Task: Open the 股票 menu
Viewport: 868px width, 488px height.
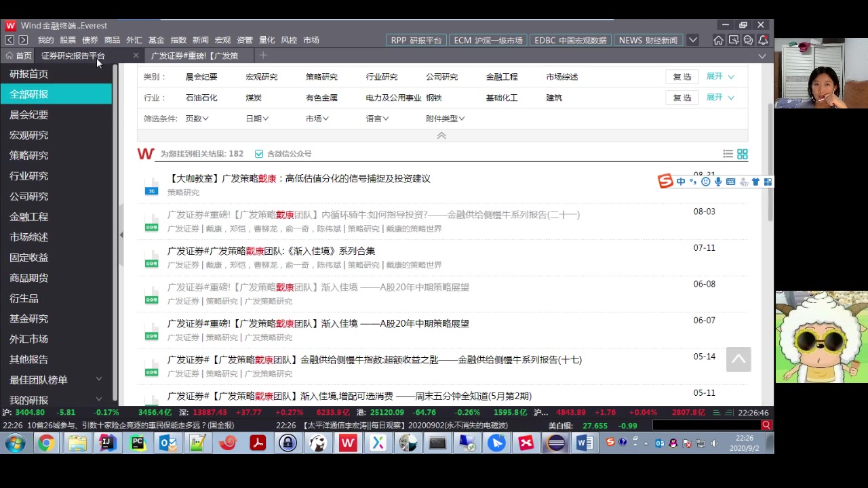Action: tap(68, 40)
